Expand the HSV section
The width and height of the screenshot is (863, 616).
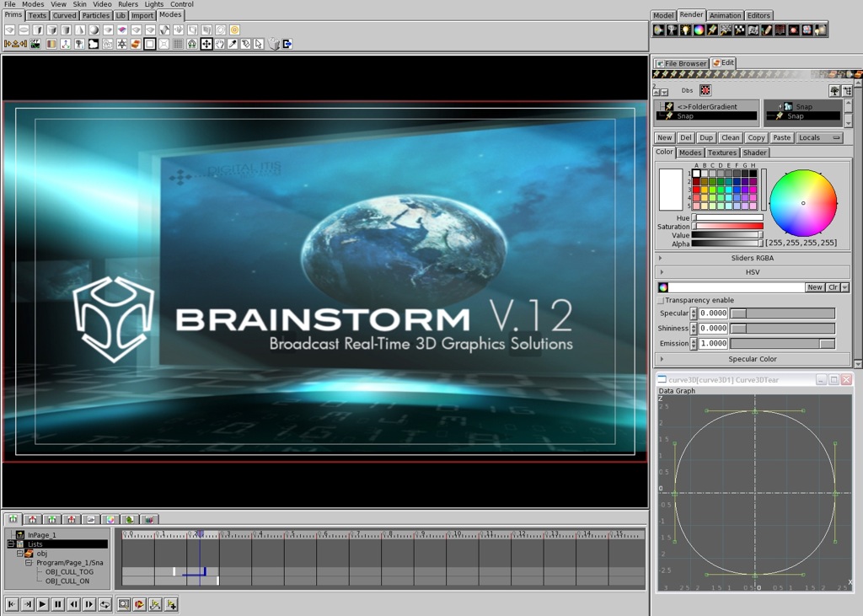(x=752, y=272)
